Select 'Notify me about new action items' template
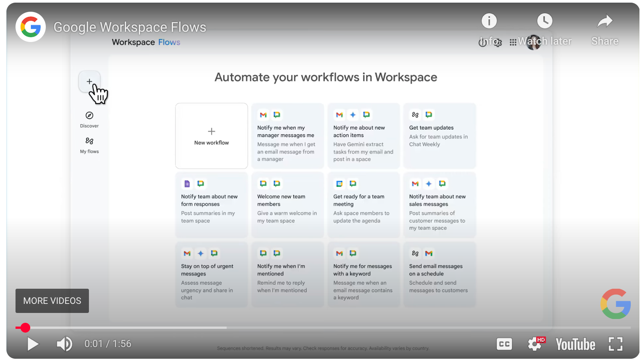The image size is (644, 361). coord(364,136)
